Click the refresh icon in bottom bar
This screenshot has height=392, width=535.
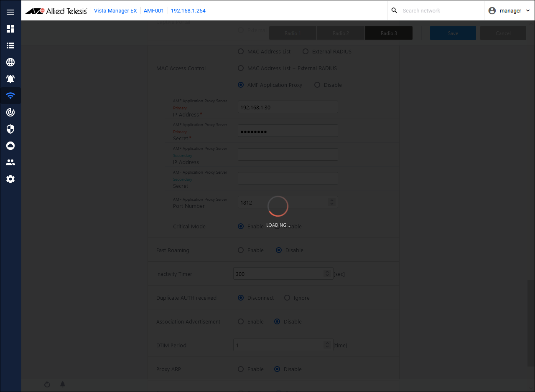[x=47, y=384]
